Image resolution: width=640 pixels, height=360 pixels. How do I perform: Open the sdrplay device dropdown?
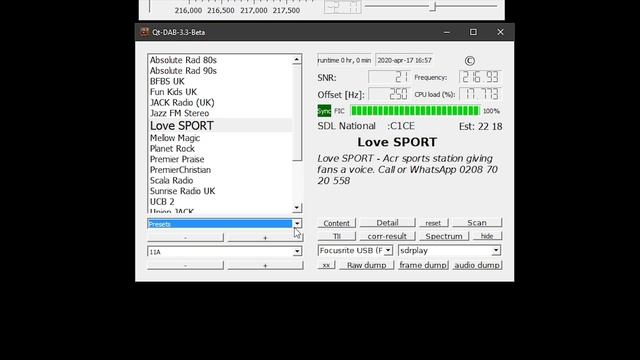coord(449,250)
